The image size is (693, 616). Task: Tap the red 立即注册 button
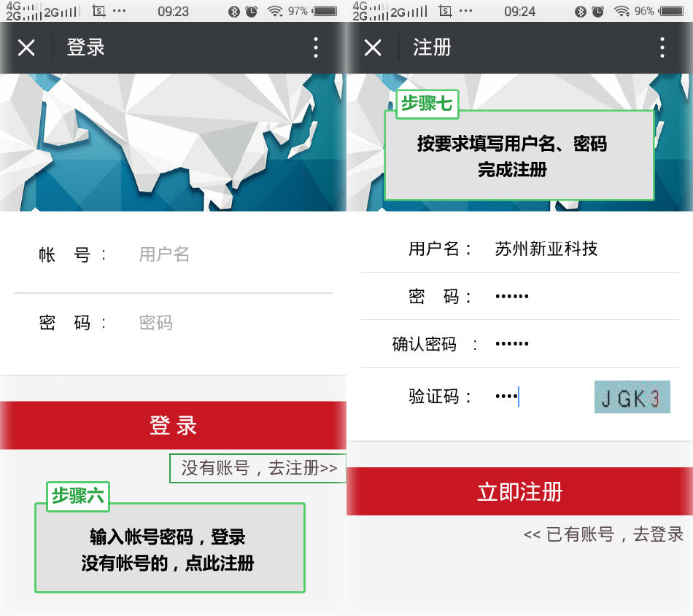point(519,491)
